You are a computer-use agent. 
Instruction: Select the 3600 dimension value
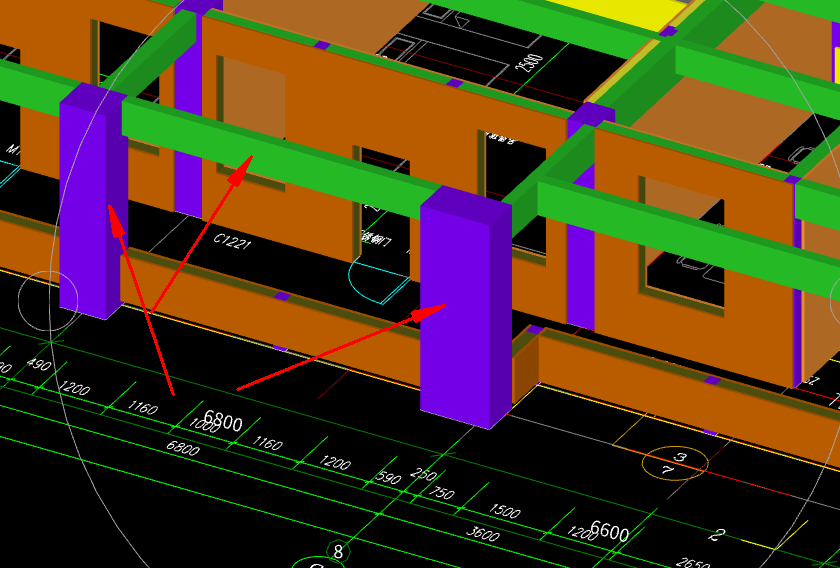(483, 533)
